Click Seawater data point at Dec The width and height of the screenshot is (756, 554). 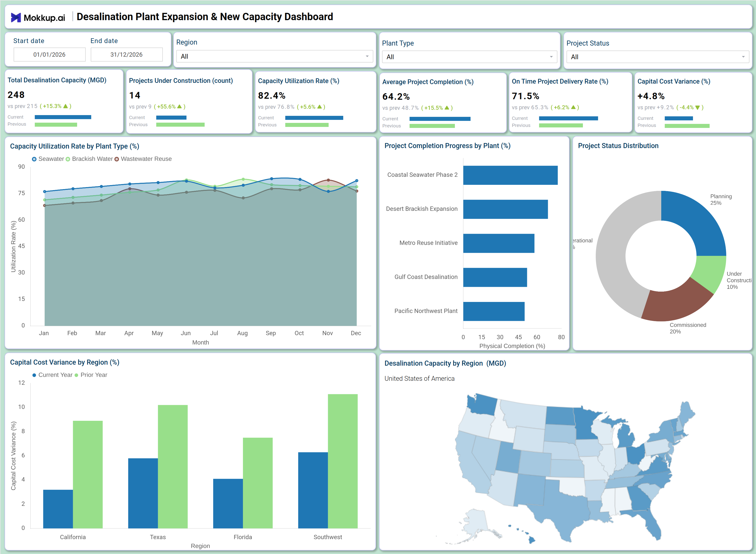pos(357,180)
